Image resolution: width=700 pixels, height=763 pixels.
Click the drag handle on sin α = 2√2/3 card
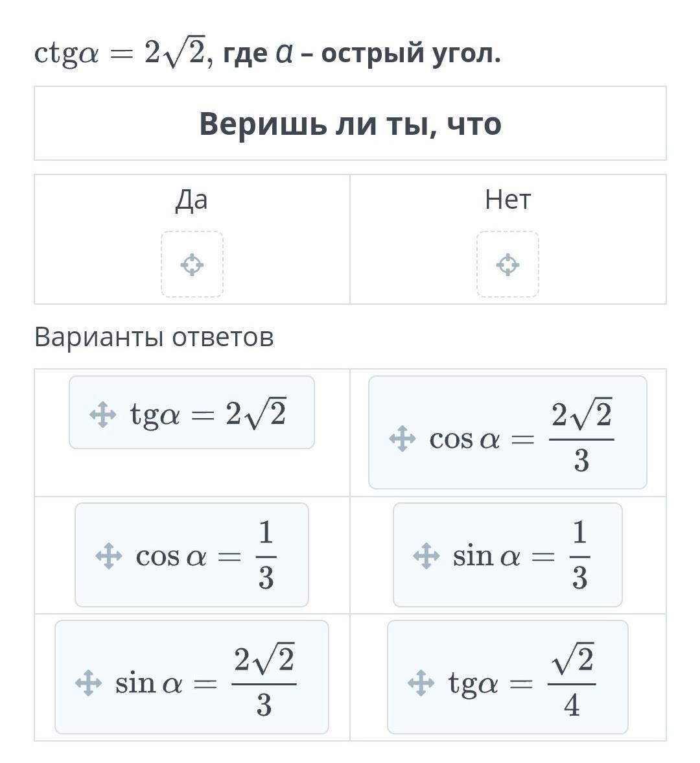pos(88,683)
